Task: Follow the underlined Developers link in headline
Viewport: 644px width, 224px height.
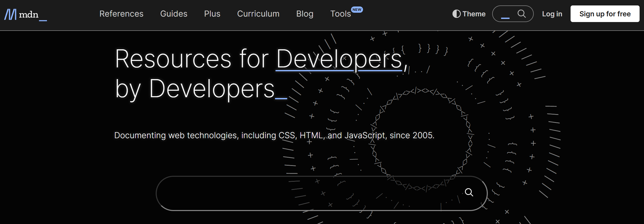Action: coord(339,59)
